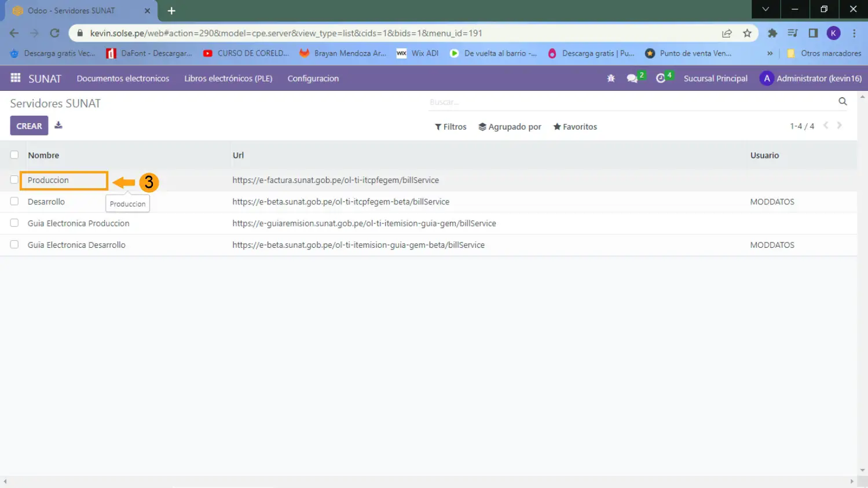Click the Buscar search field
The height and width of the screenshot is (488, 868).
point(631,102)
